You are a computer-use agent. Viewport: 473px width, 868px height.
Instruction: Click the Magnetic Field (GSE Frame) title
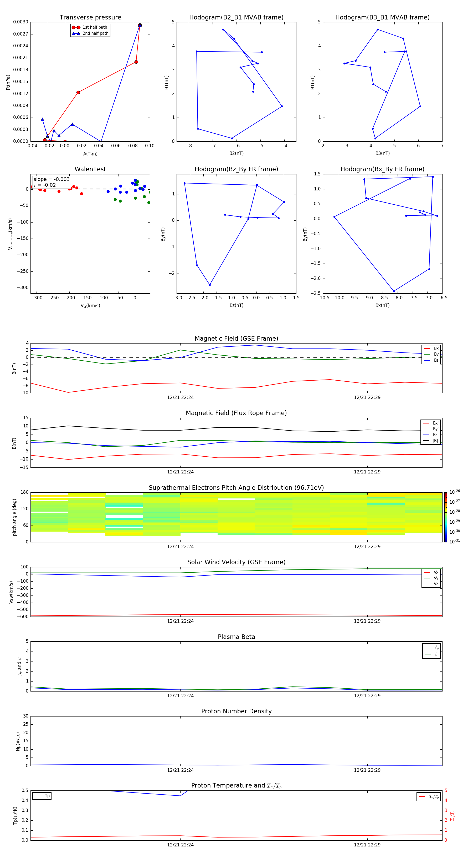click(236, 339)
